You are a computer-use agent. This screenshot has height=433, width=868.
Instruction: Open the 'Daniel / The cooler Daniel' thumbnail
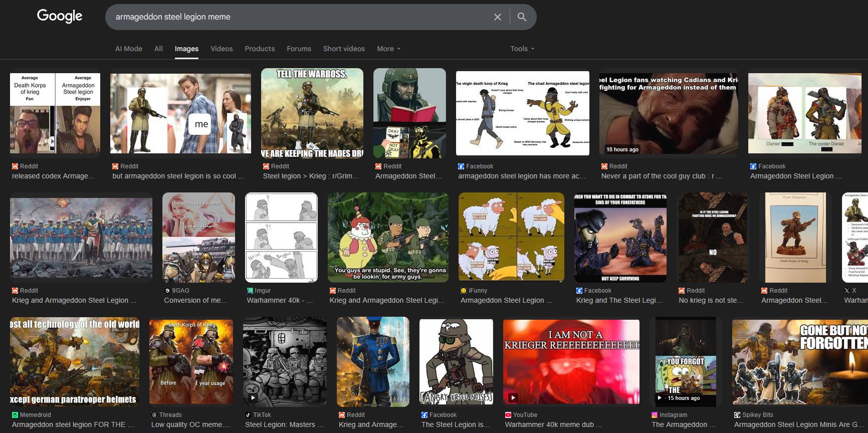point(805,113)
